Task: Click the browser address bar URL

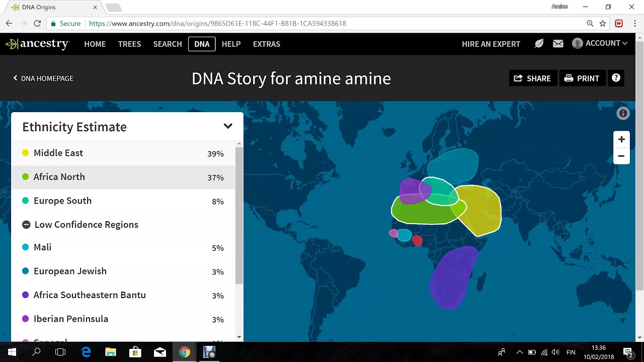Action: (x=217, y=23)
